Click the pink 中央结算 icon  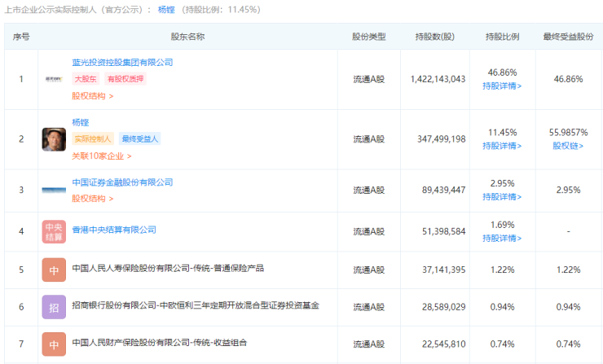(x=54, y=231)
